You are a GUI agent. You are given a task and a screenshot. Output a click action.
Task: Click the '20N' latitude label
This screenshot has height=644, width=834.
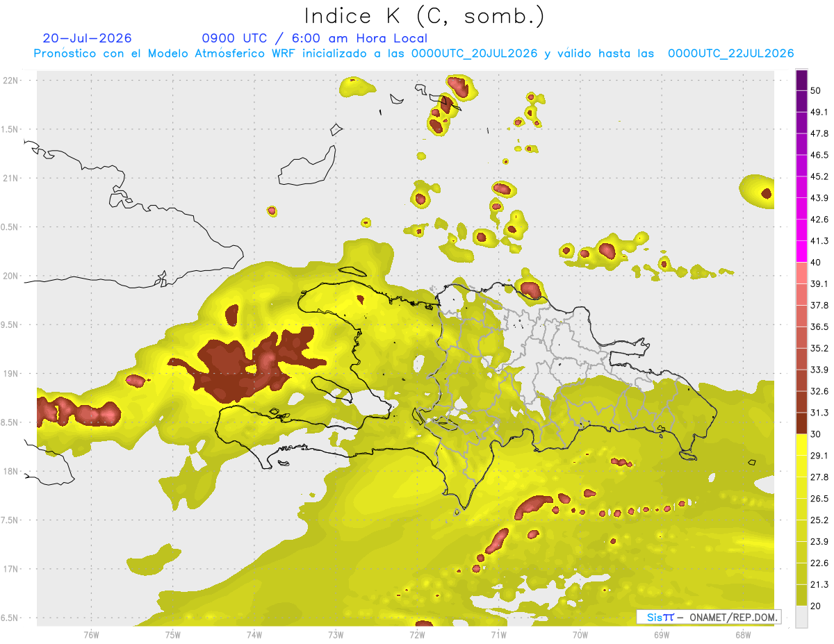tap(12, 276)
